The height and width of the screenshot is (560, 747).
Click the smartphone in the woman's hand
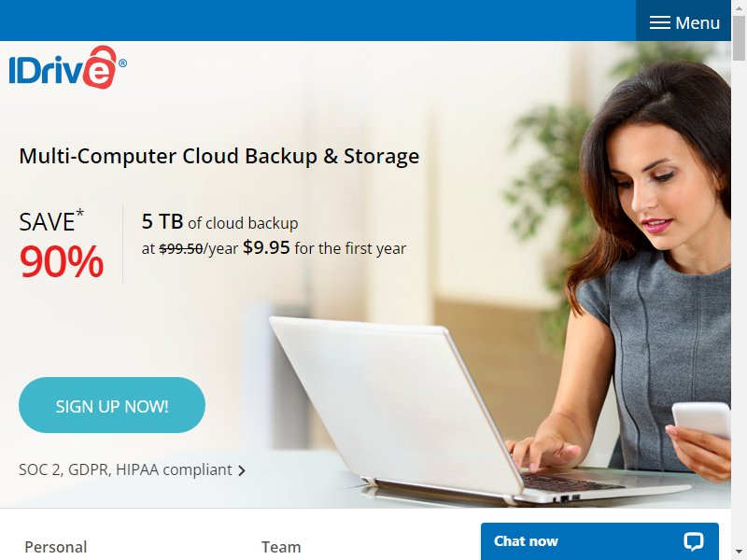pyautogui.click(x=702, y=419)
